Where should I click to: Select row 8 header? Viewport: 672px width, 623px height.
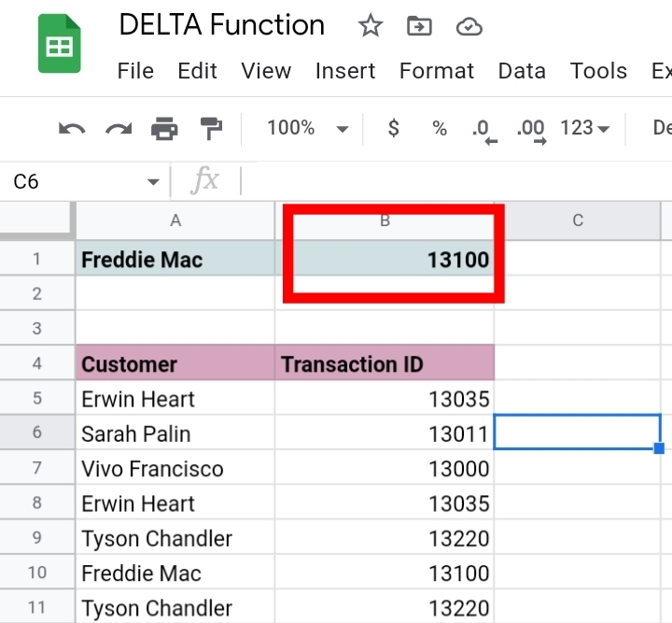pos(36,503)
